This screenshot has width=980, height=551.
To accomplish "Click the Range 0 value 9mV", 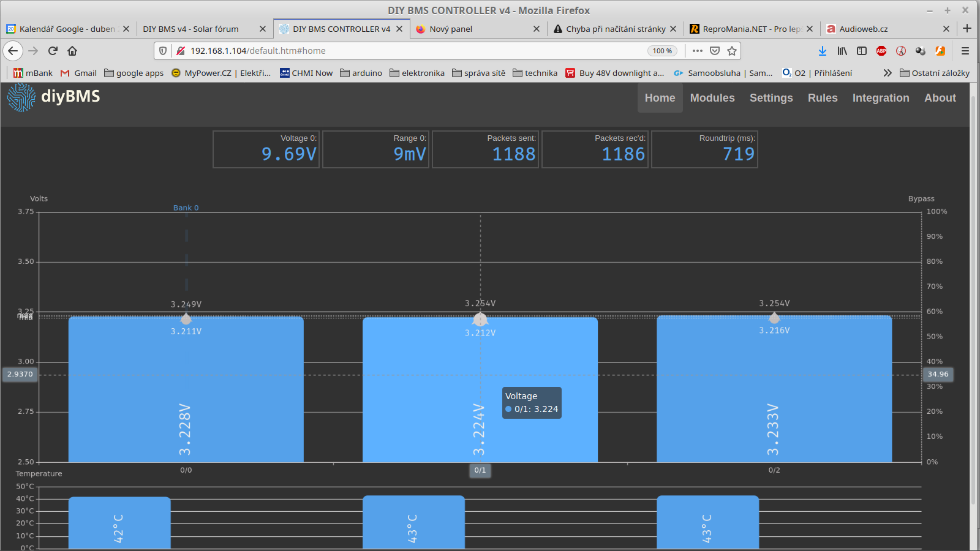I will [410, 154].
